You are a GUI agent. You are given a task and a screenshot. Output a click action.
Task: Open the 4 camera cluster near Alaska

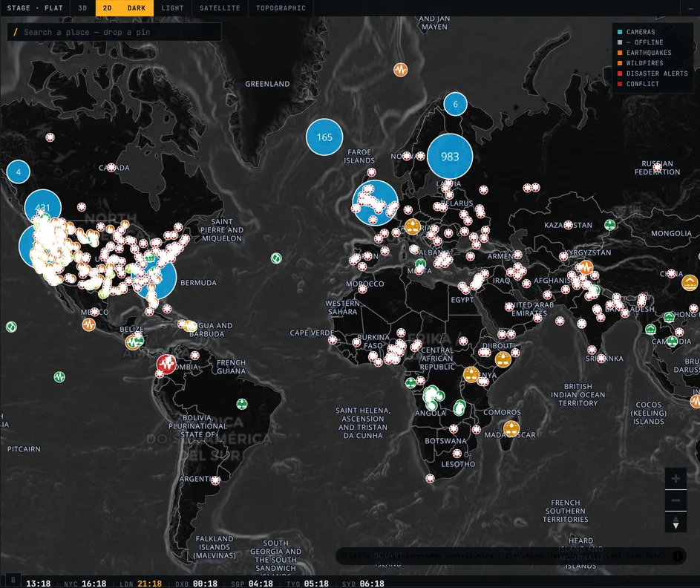19,171
